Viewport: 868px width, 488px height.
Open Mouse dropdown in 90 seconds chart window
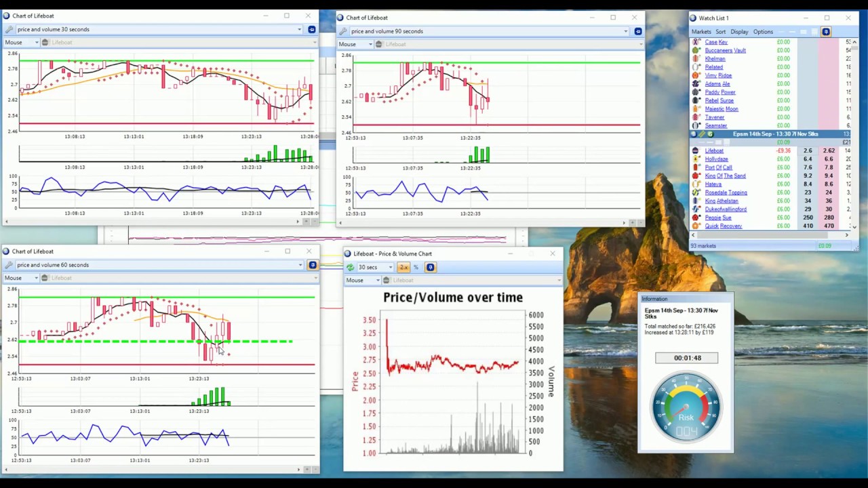(x=355, y=44)
